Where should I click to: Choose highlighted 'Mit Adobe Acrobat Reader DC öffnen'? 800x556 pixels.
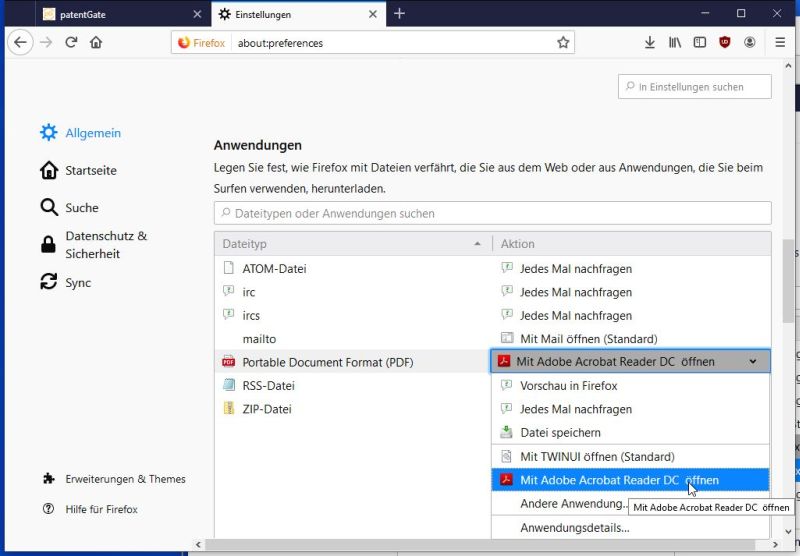pyautogui.click(x=630, y=480)
